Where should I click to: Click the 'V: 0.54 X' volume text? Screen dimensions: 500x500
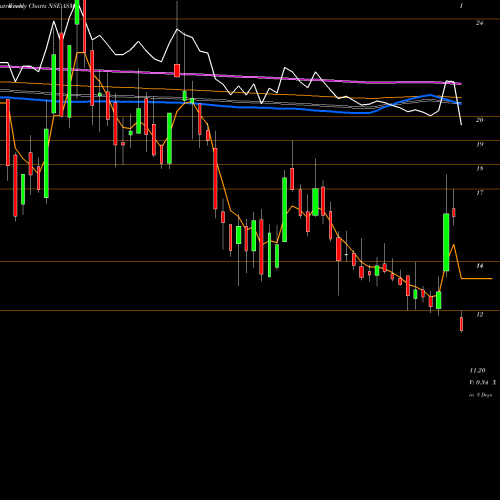[483, 382]
